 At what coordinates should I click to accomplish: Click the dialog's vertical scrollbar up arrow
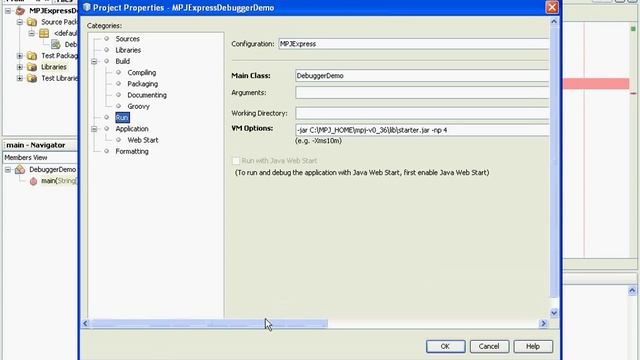pos(554,21)
